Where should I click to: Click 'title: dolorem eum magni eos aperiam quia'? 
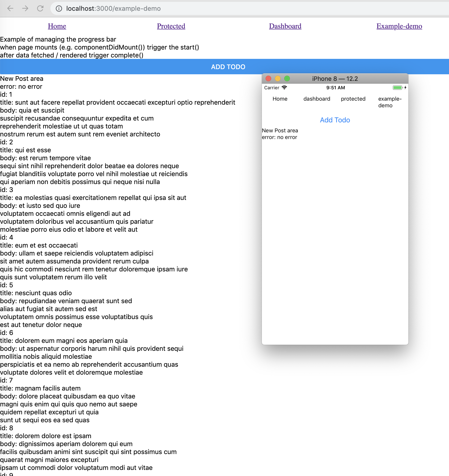64,341
